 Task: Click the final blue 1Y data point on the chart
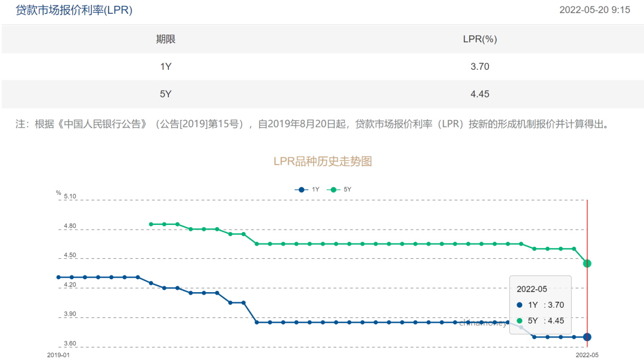[x=587, y=337]
